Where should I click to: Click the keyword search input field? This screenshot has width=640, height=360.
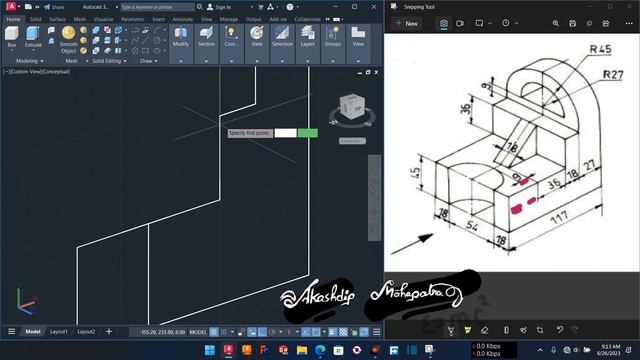tap(158, 7)
